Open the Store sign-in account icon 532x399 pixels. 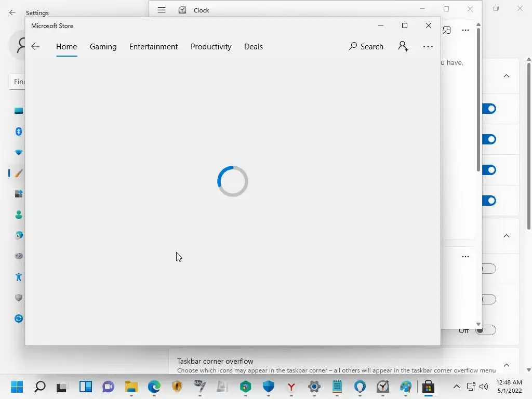point(403,46)
